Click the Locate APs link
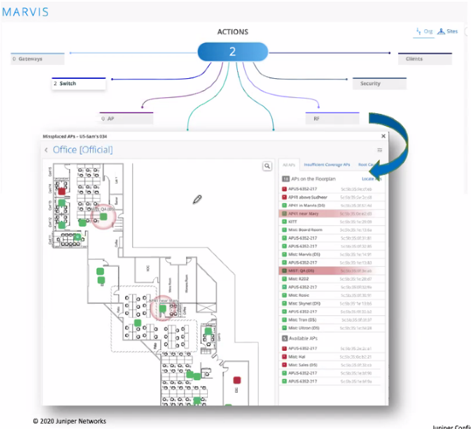 coord(371,179)
